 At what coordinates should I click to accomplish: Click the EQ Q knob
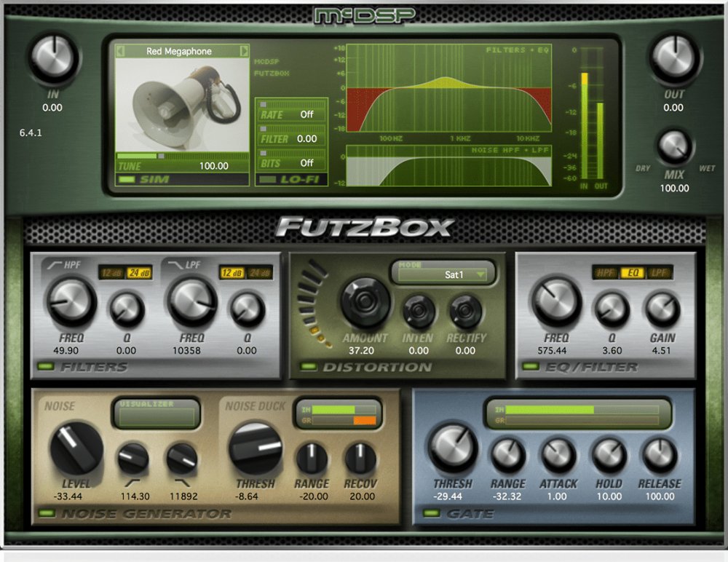click(612, 309)
